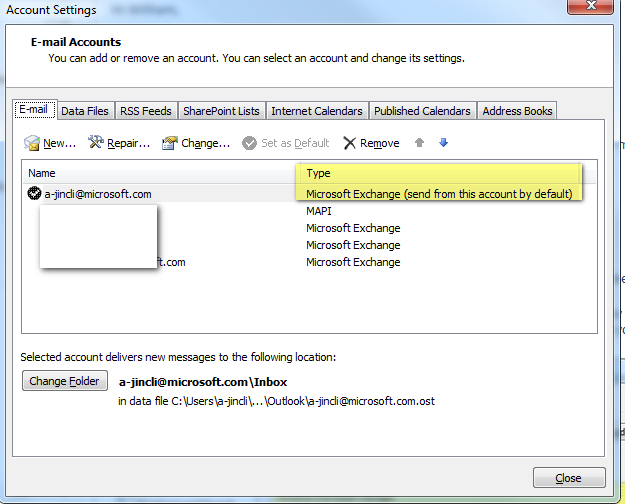Image resolution: width=625 pixels, height=504 pixels.
Task: Open the Internet Calendars tab
Action: pos(317,111)
